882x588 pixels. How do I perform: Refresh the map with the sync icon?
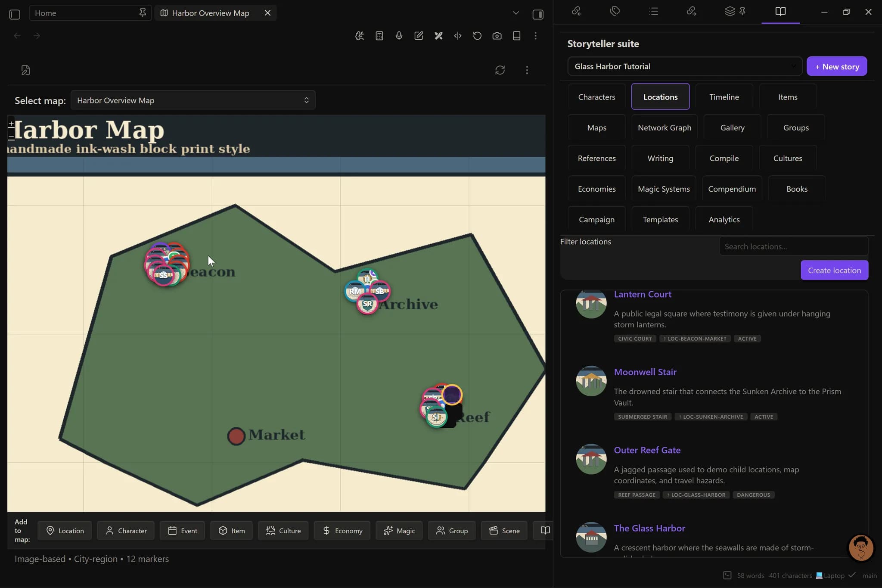[x=500, y=70]
